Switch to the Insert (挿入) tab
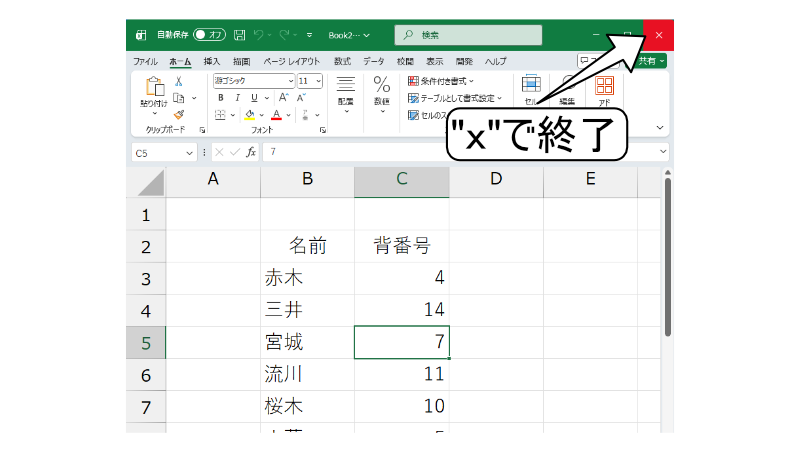The width and height of the screenshot is (801, 451). coord(211,61)
